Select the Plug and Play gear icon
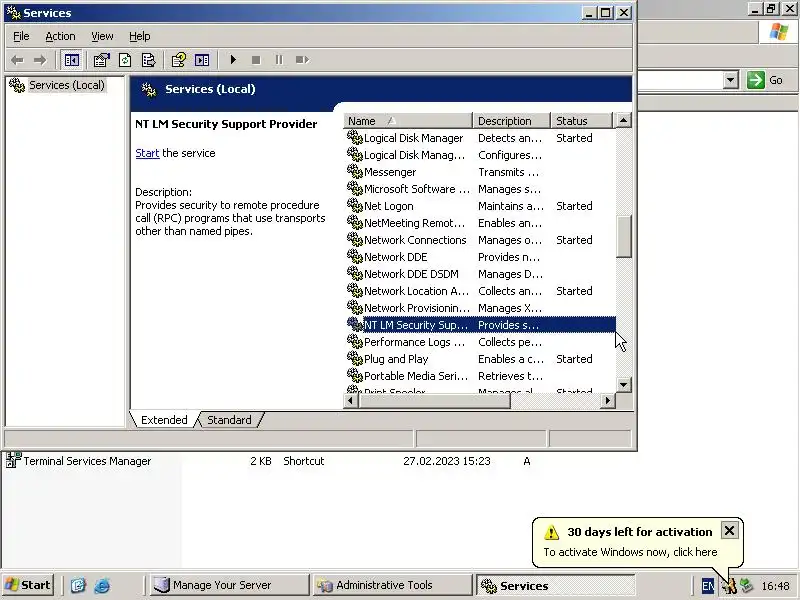Viewport: 800px width, 600px height. pos(355,359)
